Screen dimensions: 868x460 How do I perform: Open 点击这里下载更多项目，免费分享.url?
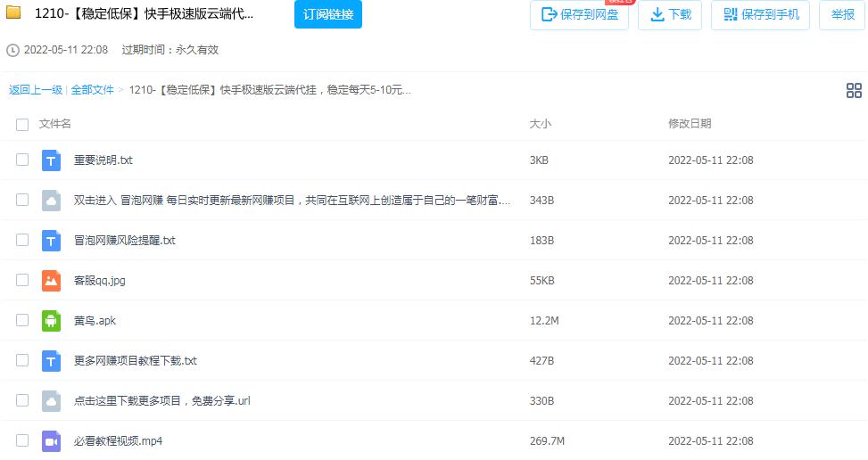tap(162, 401)
